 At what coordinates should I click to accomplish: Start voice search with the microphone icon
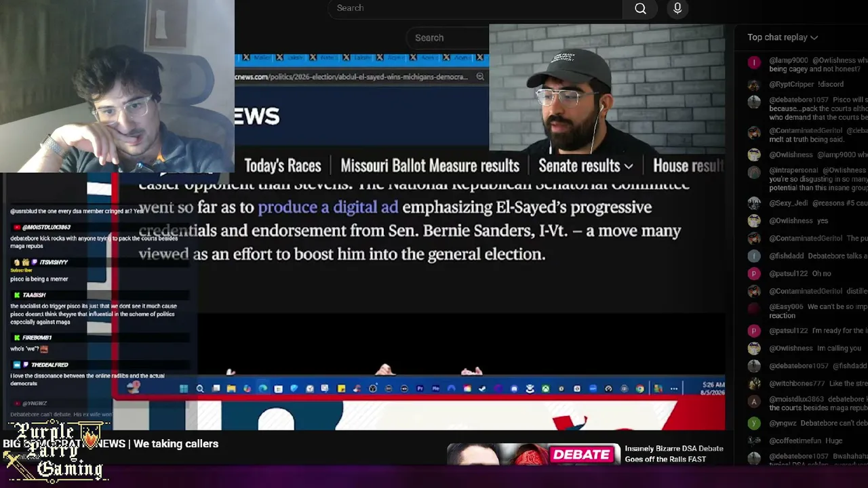(677, 8)
